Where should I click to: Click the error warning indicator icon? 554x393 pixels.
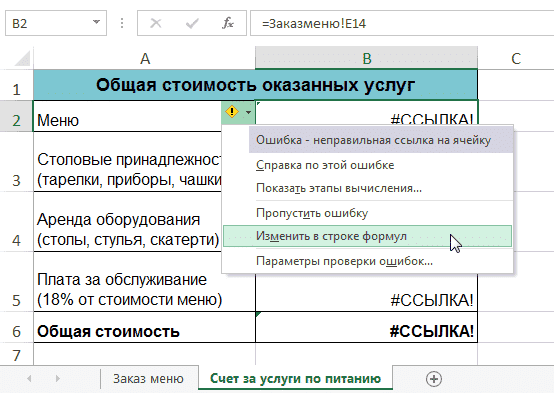[x=232, y=112]
